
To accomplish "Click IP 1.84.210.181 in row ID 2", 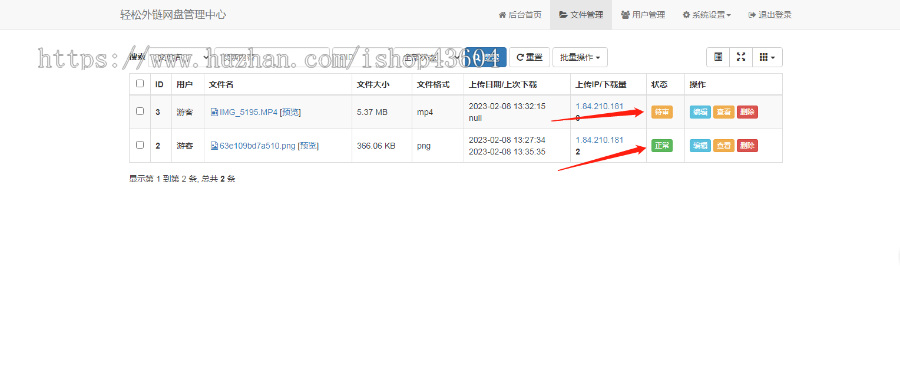I will point(599,140).
